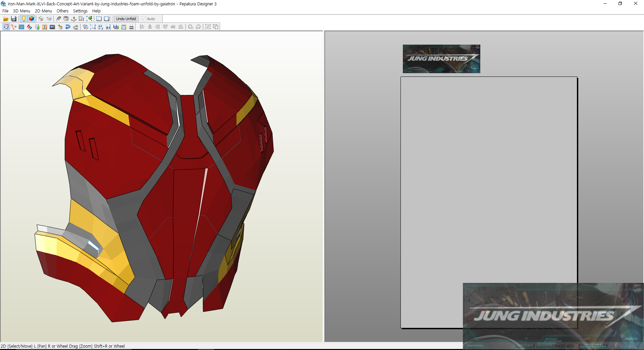Select the join/disjoin edge nodes tool
The height and width of the screenshot is (350, 644).
click(14, 27)
